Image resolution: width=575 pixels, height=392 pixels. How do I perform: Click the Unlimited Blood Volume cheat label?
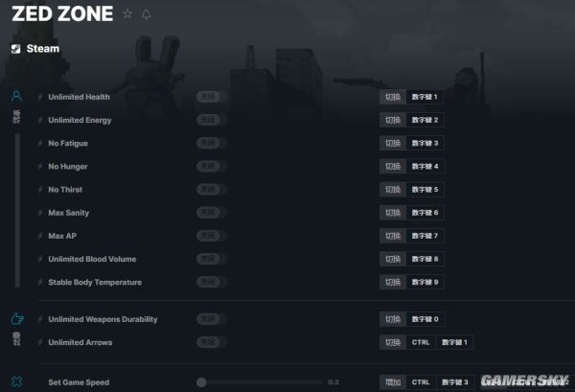coord(92,259)
